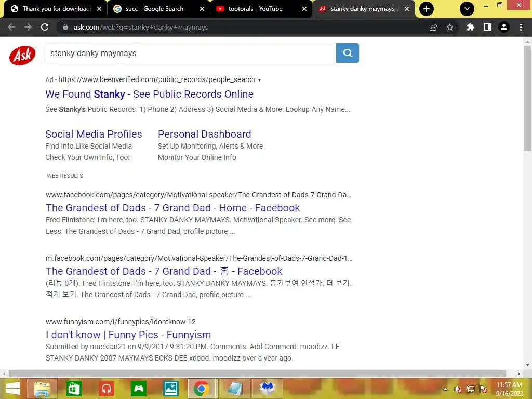Launch Windows Store from taskbar
Screen dimensions: 532x399
(x=74, y=389)
